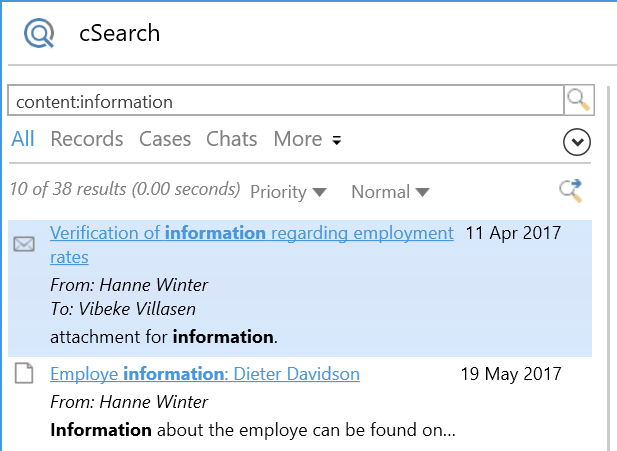Select the result dated 19 May 2017

point(511,374)
